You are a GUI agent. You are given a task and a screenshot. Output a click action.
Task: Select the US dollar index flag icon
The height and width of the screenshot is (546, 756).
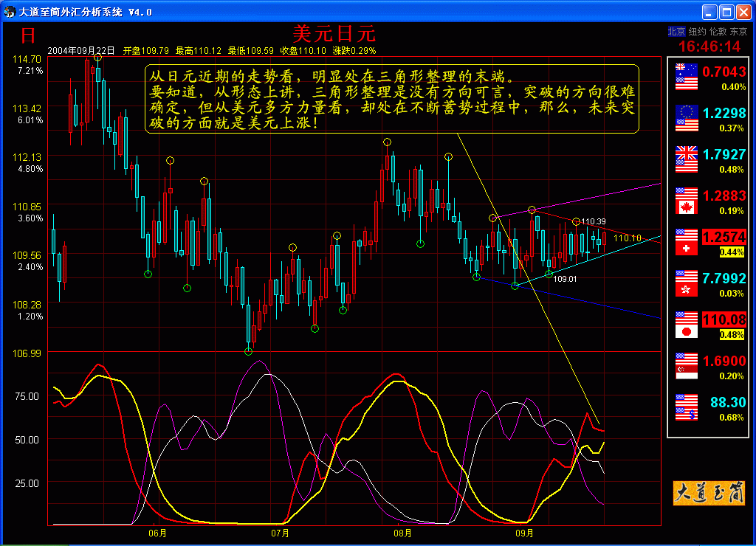click(x=687, y=408)
